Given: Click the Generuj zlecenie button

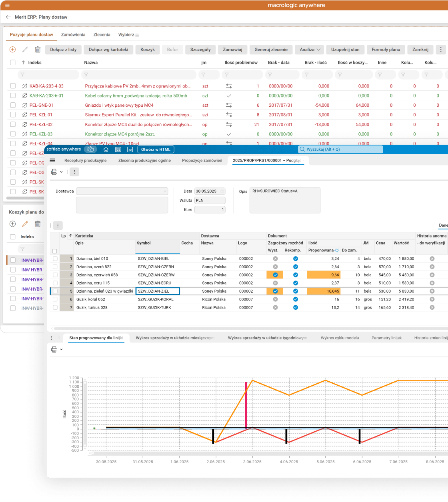Looking at the screenshot, I should tap(271, 50).
